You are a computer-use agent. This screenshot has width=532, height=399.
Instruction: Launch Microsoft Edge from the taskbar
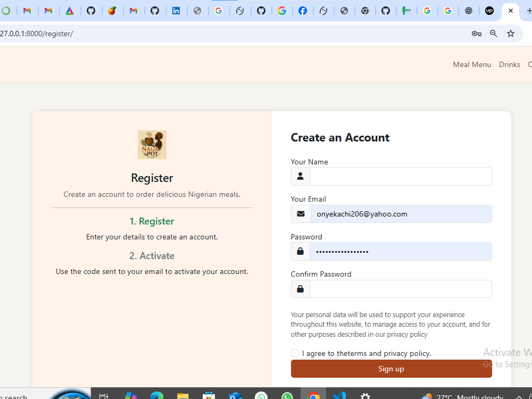coord(157,396)
